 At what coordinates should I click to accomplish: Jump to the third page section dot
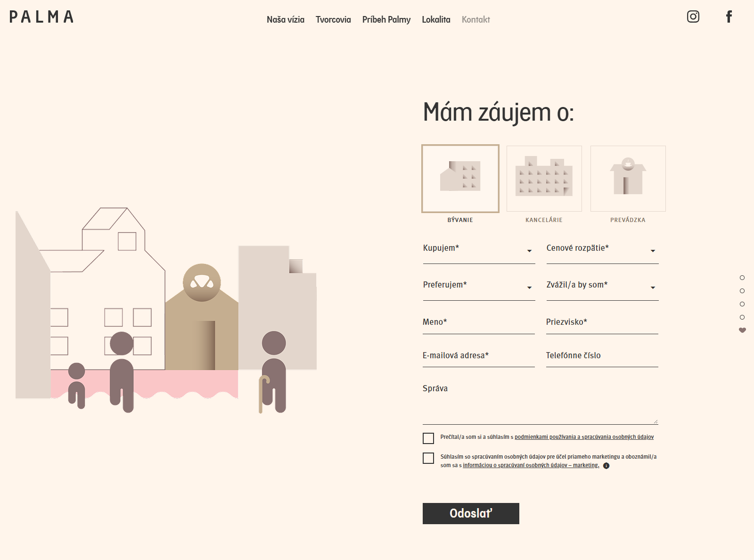pyautogui.click(x=742, y=304)
